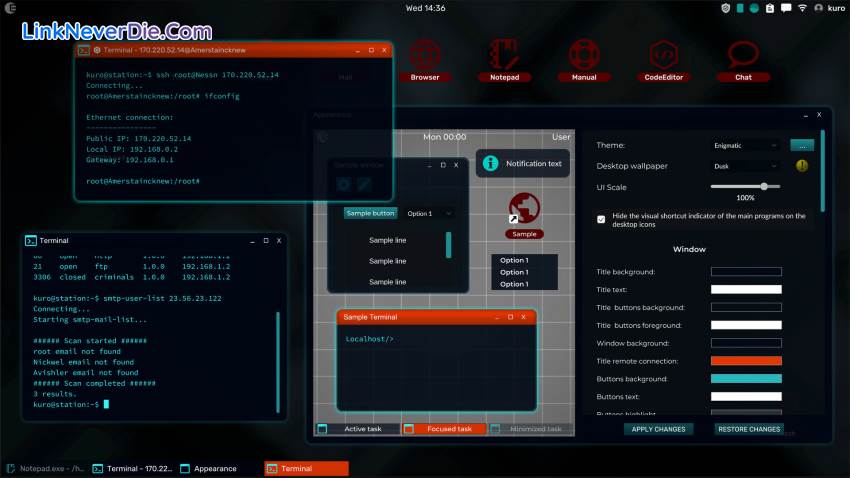The image size is (850, 478).
Task: Click the Buttons background teal color swatch
Action: 745,379
